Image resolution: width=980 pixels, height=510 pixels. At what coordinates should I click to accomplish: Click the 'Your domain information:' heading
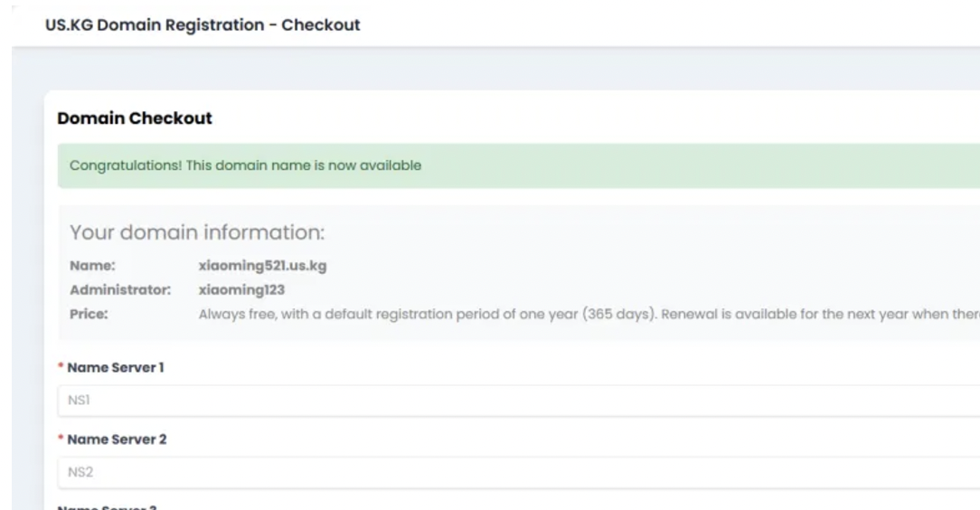(197, 232)
